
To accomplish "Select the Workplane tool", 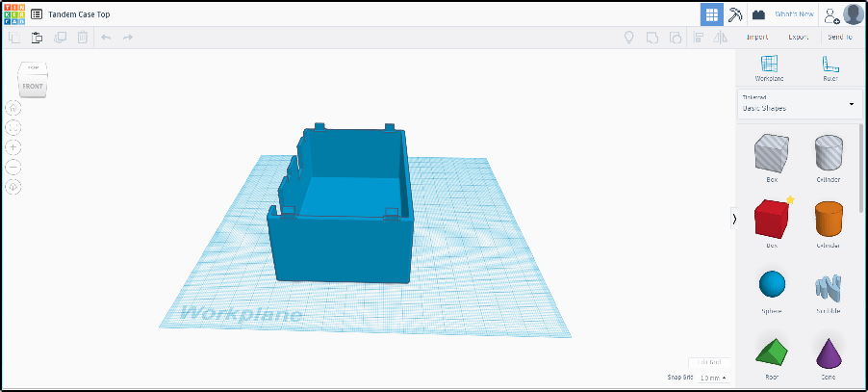I will (x=769, y=68).
